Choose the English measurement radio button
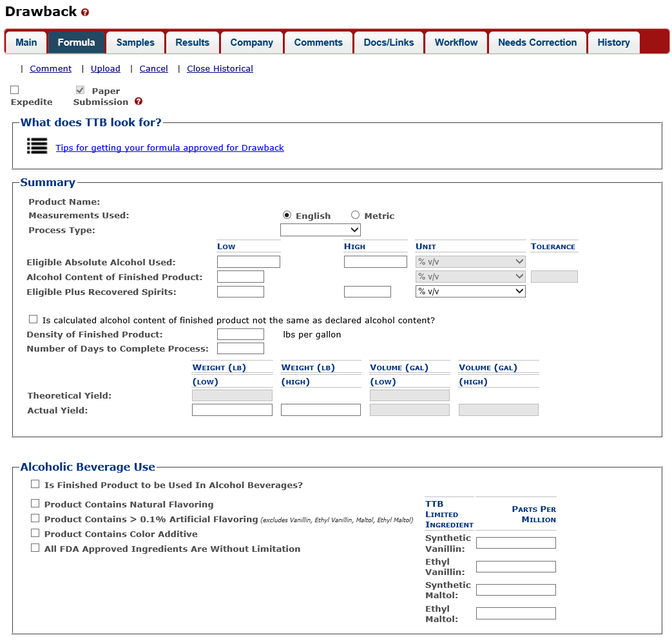 (287, 215)
